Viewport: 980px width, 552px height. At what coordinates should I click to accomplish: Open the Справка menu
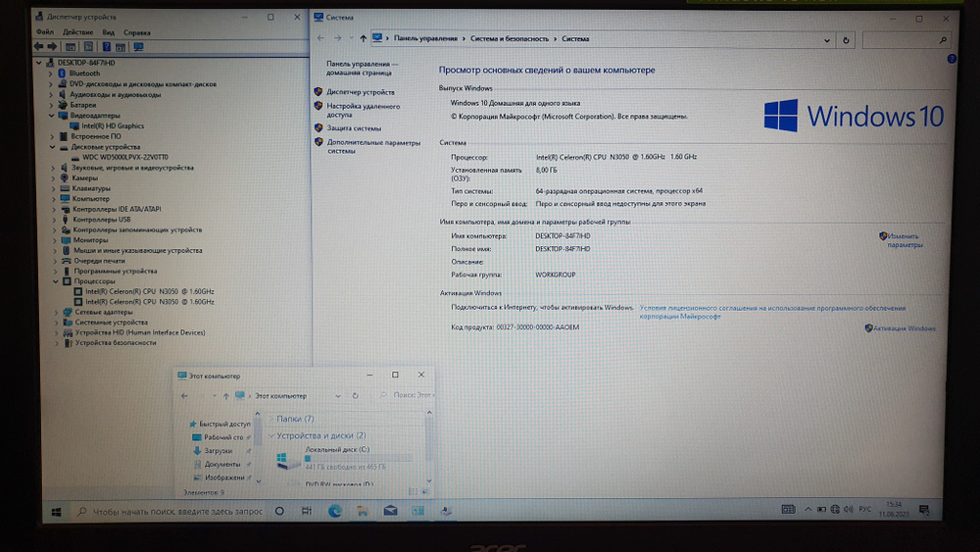click(137, 32)
